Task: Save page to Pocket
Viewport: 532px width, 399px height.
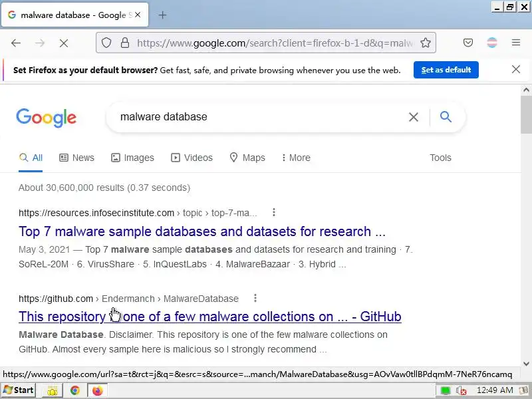Action: click(x=468, y=43)
